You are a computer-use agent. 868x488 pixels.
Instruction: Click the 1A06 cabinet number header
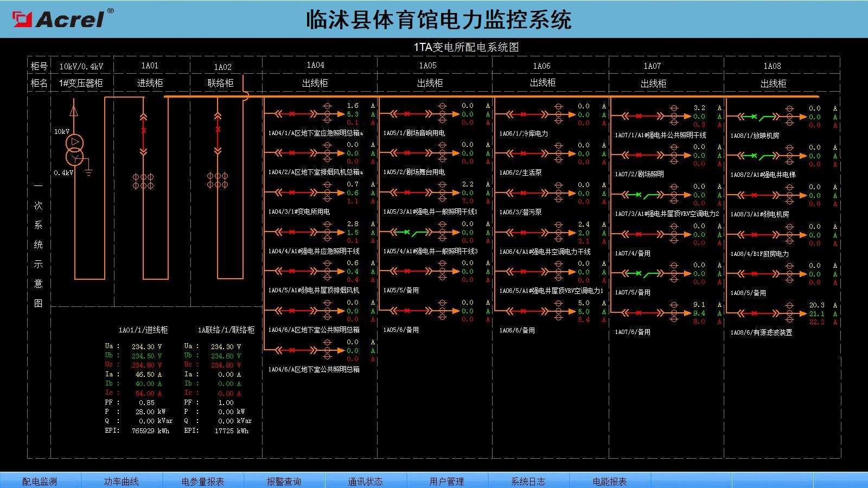[x=541, y=66]
